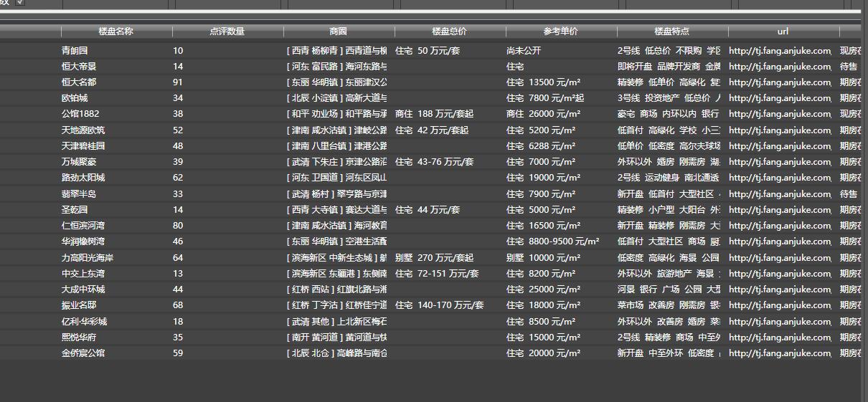
Task: Click the 楼盘总价 column header
Action: point(450,32)
